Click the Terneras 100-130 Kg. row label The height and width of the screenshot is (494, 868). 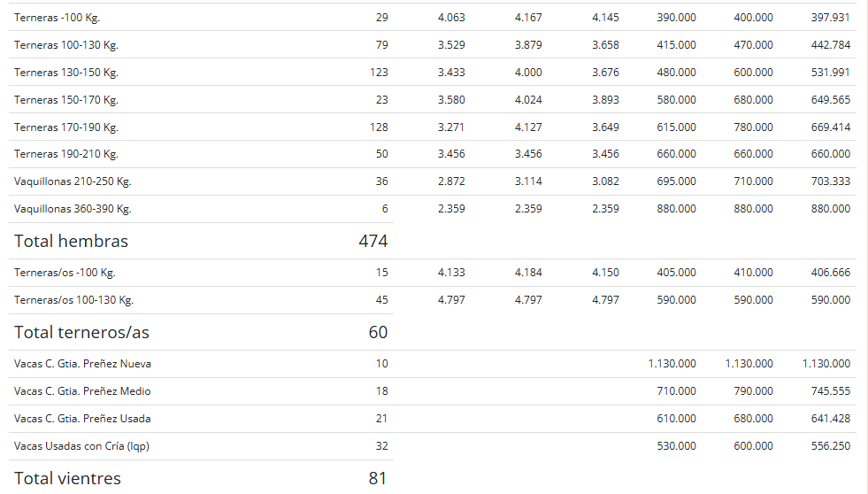pyautogui.click(x=66, y=45)
